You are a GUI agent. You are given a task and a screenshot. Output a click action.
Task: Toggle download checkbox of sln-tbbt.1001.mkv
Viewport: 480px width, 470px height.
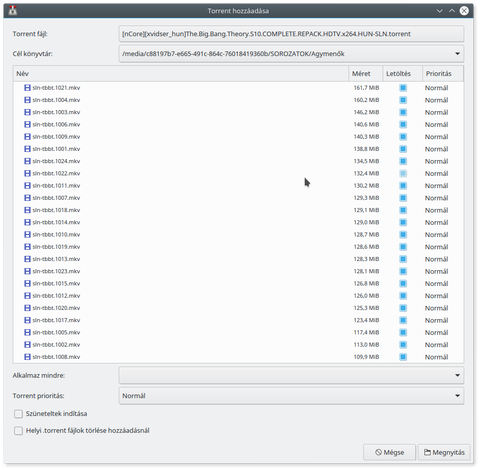click(x=403, y=149)
